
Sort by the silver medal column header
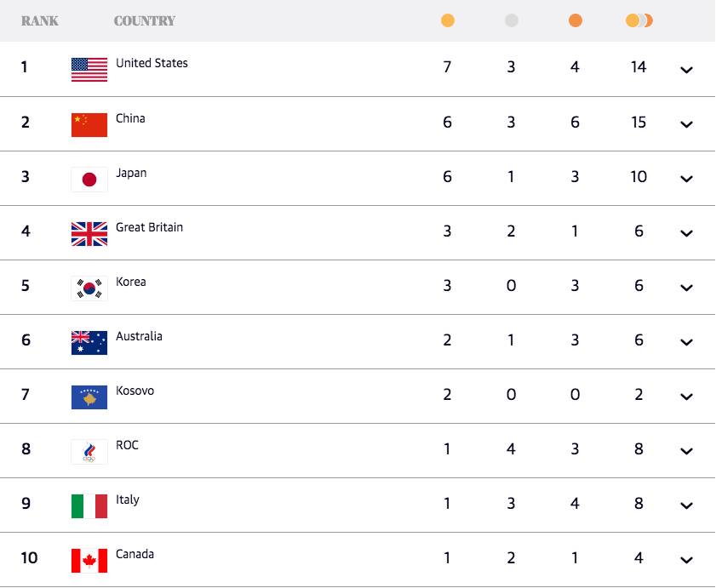click(511, 20)
